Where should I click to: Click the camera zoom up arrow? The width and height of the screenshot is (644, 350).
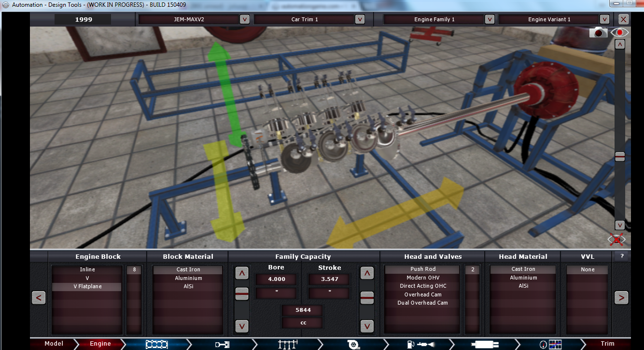pyautogui.click(x=620, y=44)
